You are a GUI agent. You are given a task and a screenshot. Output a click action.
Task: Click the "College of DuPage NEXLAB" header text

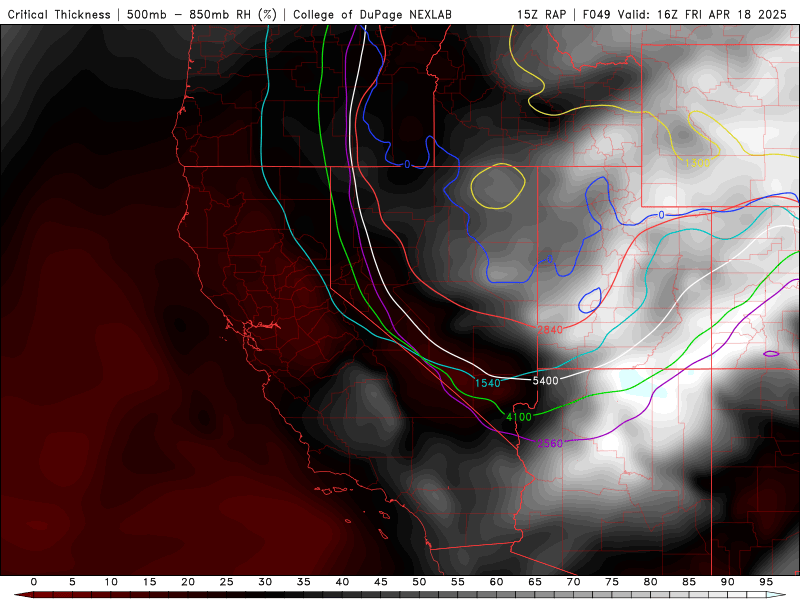[x=372, y=14]
